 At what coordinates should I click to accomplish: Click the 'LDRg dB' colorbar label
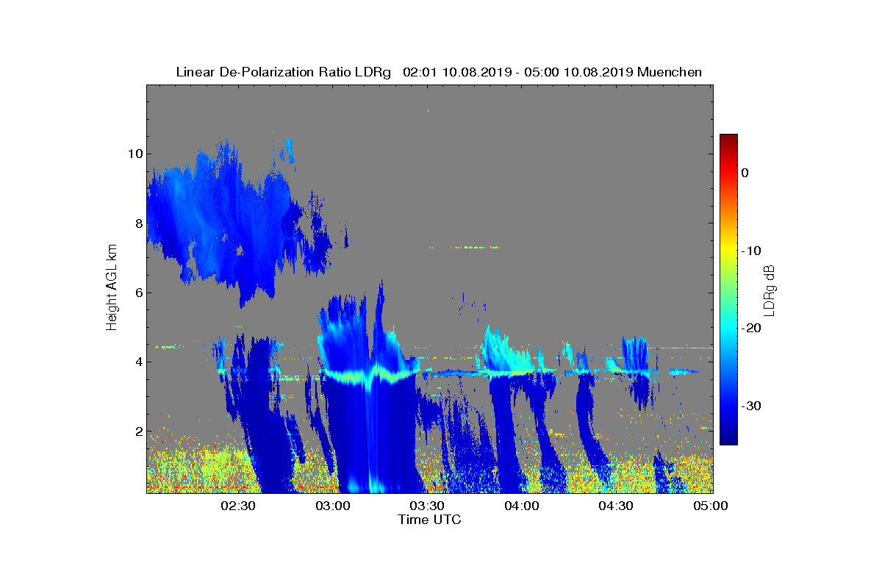[769, 290]
